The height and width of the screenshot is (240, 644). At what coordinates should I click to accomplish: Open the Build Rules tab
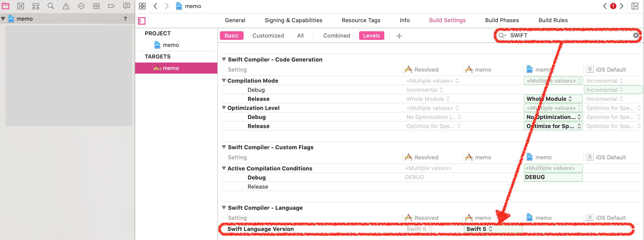(553, 20)
